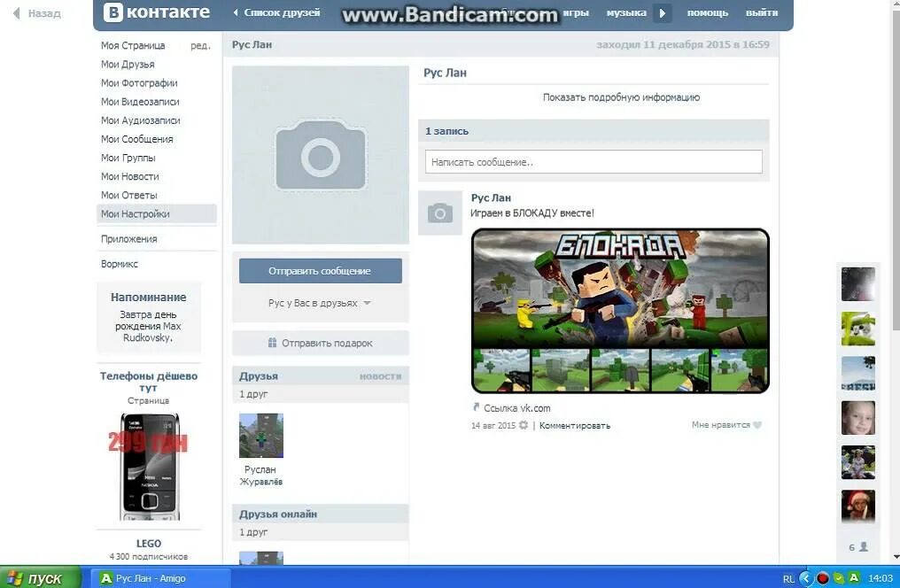900x588 pixels.
Task: Open Мои Фотографии in left menu
Action: pyautogui.click(x=139, y=82)
